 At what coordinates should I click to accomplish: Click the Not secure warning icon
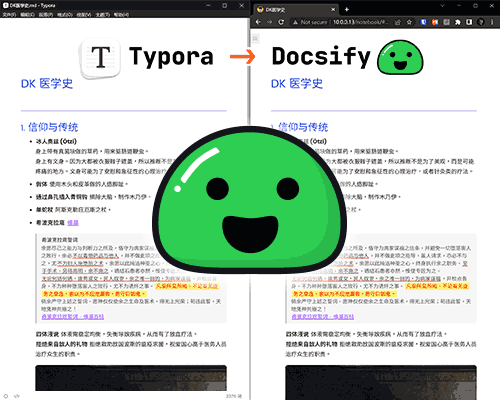[295, 22]
